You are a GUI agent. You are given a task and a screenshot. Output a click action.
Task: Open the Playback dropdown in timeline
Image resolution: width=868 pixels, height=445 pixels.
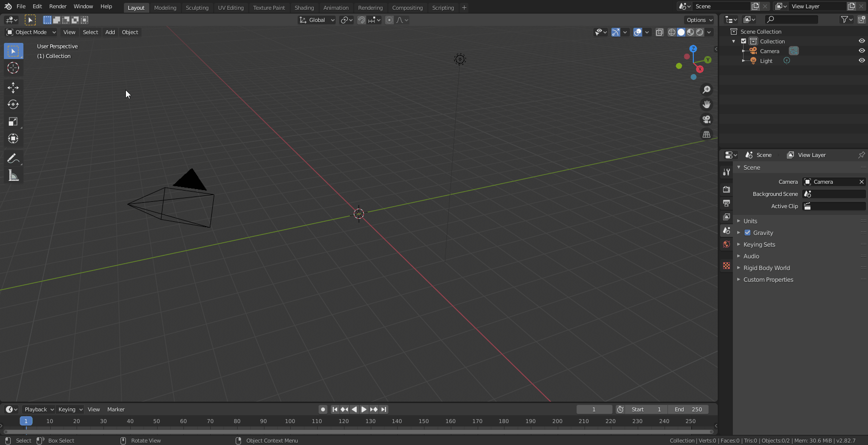[39, 409]
